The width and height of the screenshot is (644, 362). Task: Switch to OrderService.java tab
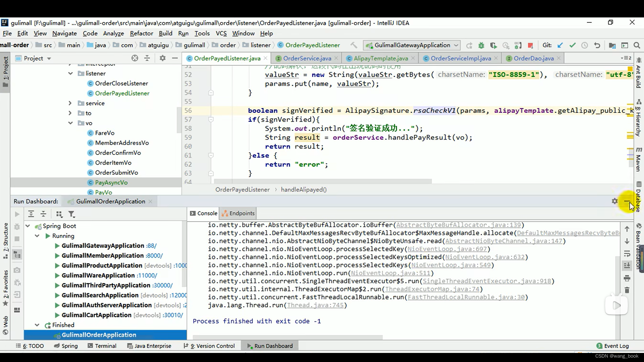pyautogui.click(x=307, y=58)
